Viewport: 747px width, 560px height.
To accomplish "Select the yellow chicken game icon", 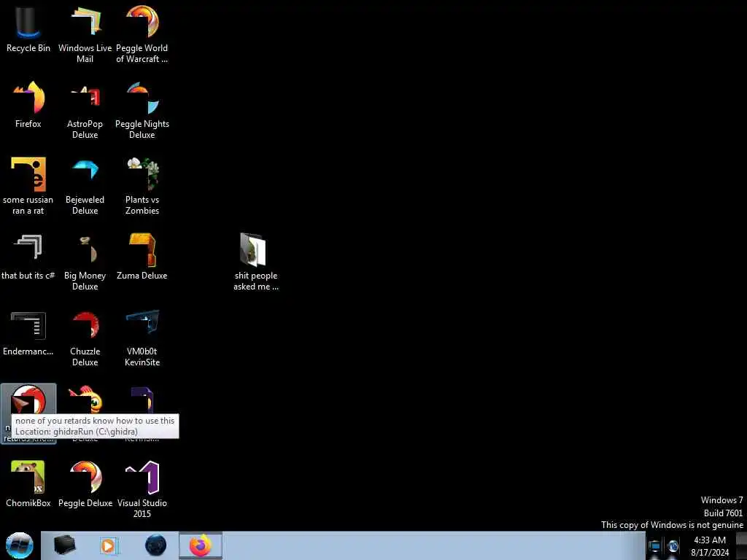I will click(x=85, y=399).
